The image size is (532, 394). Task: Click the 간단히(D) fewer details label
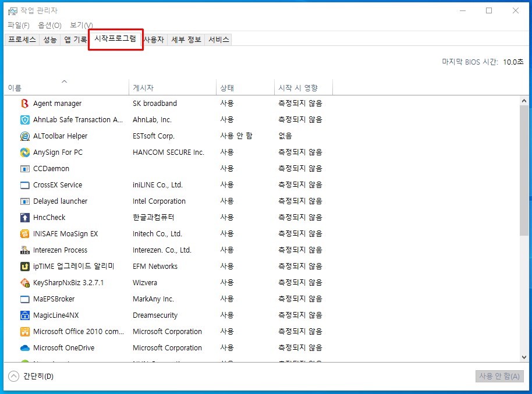(38, 376)
